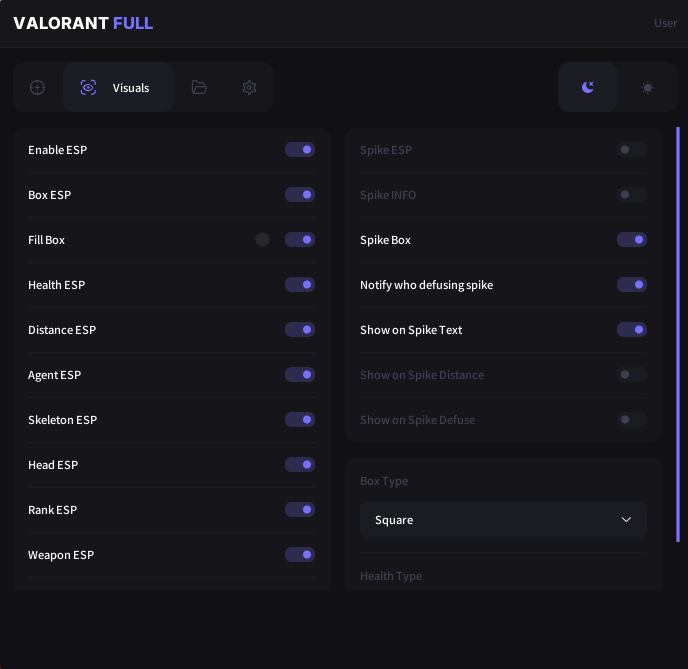Click the eye icon in Visuals tab
688x669 pixels.
coord(89,88)
